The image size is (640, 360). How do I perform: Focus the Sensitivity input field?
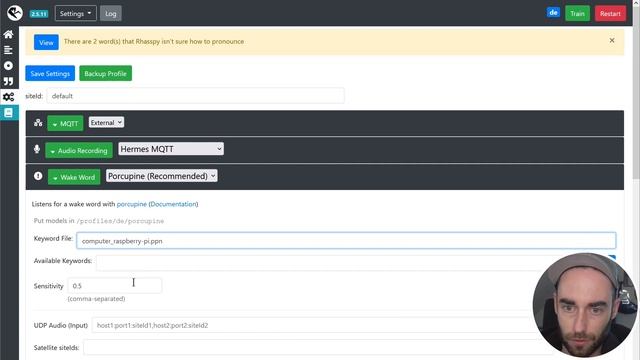click(x=115, y=286)
